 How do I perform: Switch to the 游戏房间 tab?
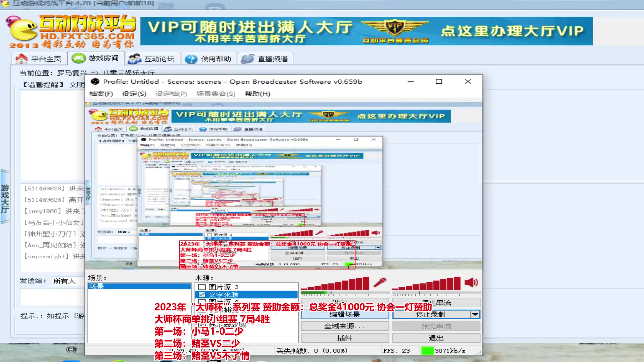(x=96, y=58)
